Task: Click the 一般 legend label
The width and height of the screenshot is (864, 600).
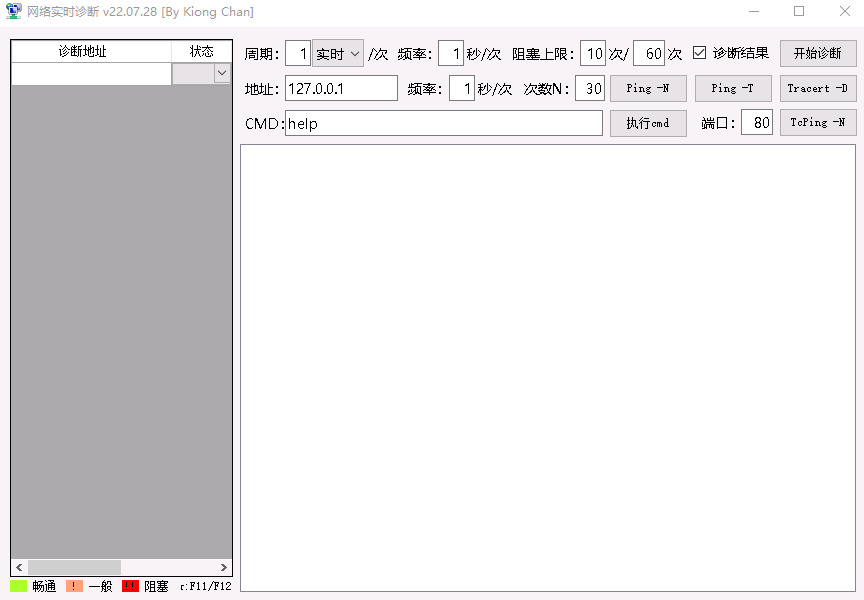Action: pos(100,586)
